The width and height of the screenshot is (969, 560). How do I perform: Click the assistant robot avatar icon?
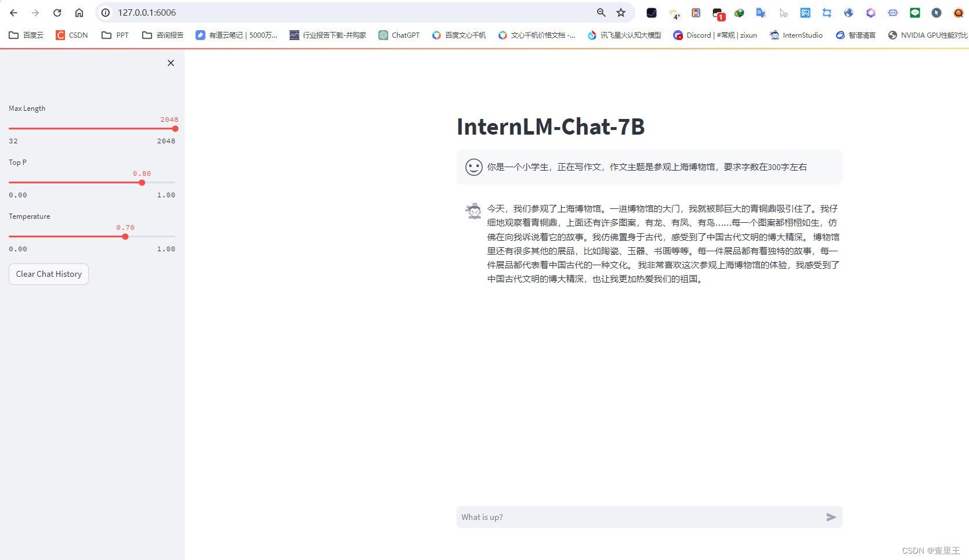coord(474,210)
